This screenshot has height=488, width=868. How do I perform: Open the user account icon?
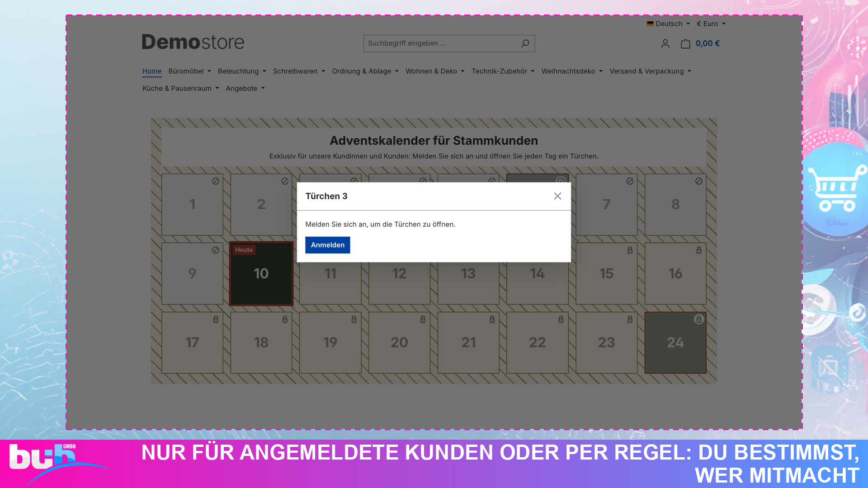click(665, 43)
